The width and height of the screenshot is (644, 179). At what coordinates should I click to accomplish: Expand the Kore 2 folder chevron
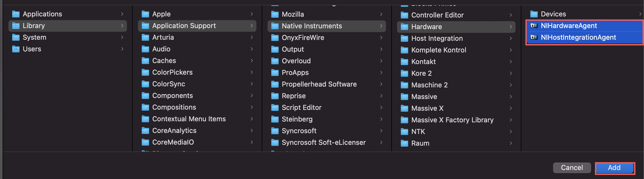pos(511,73)
